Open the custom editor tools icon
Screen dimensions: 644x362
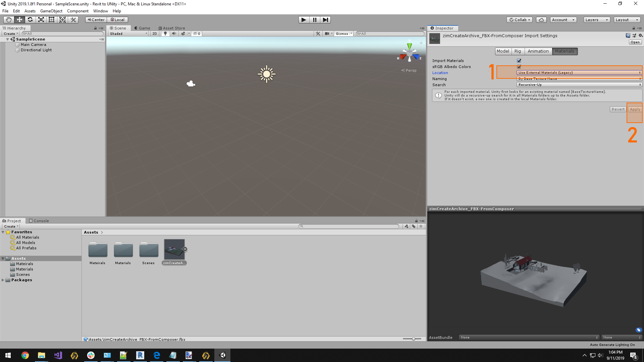(73, 19)
